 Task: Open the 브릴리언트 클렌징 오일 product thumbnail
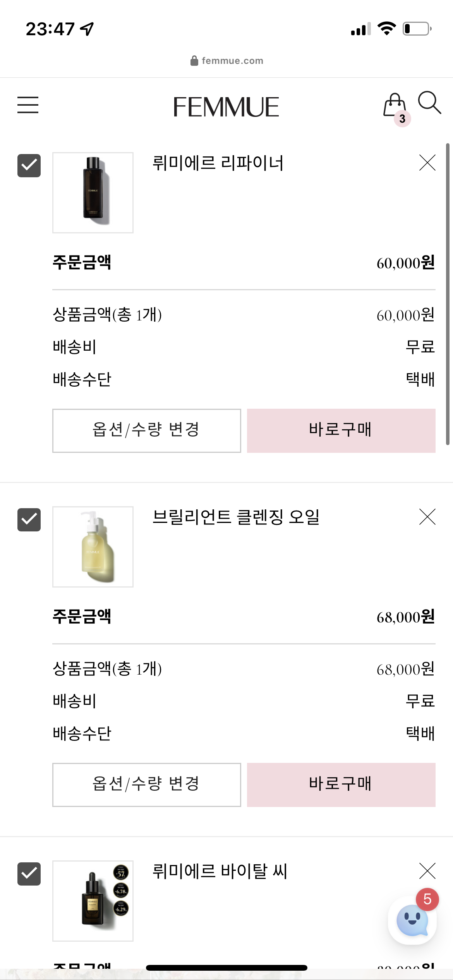click(93, 547)
